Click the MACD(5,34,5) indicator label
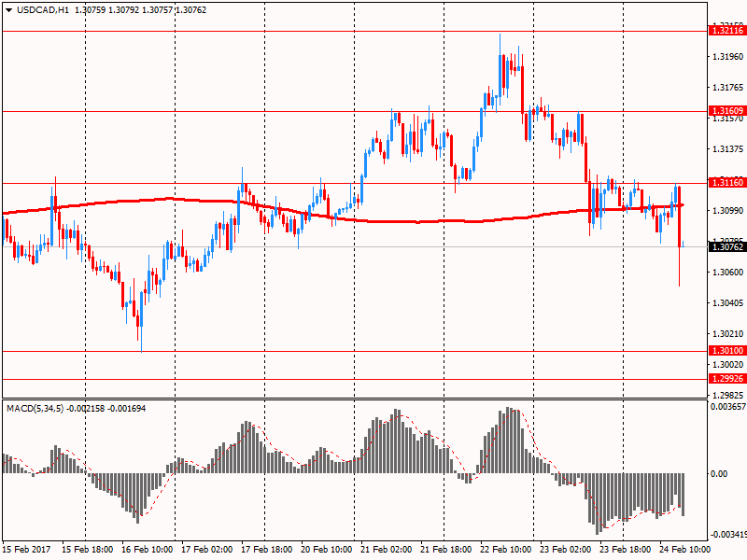Image resolution: width=747 pixels, height=560 pixels. point(37,409)
